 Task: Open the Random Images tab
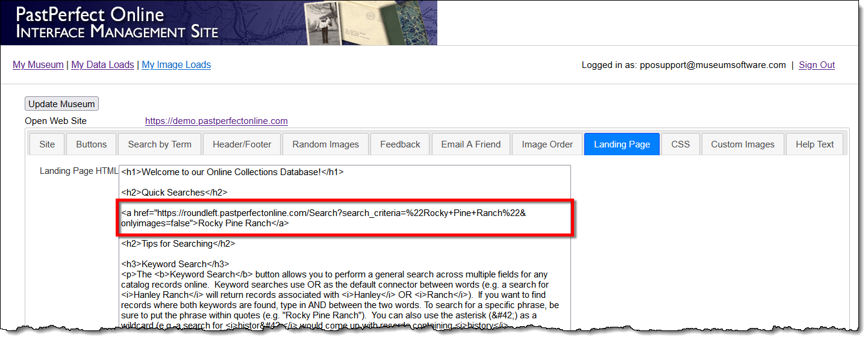(x=325, y=144)
